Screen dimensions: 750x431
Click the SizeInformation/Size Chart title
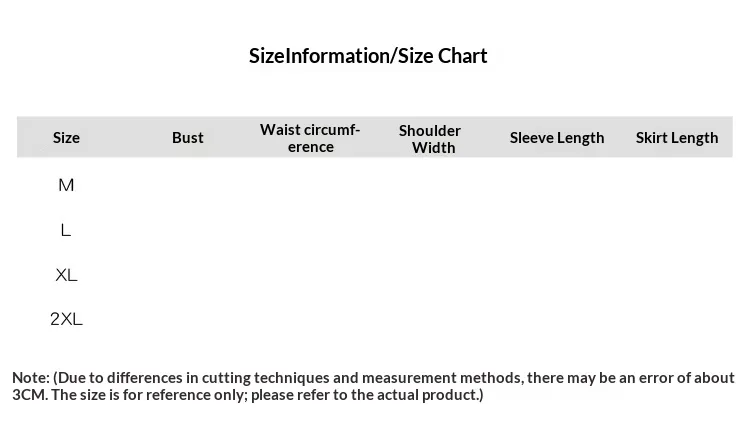pos(368,56)
